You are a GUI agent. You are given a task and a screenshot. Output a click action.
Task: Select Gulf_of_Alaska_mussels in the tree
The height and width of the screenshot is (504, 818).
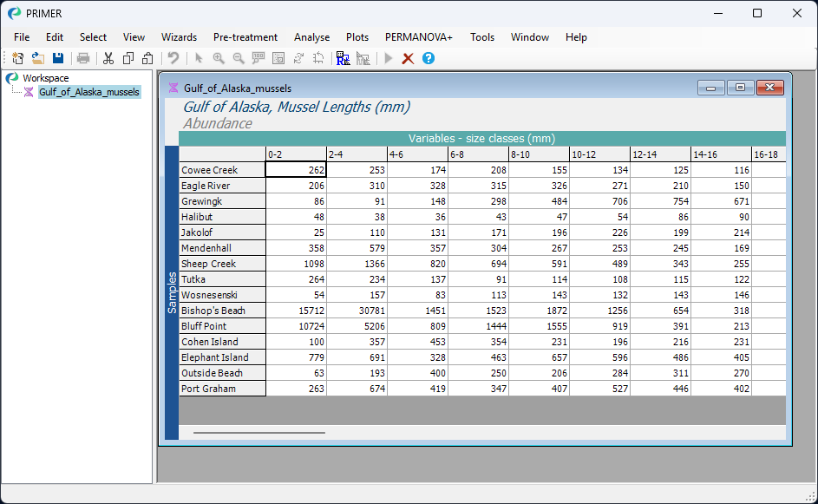[89, 91]
